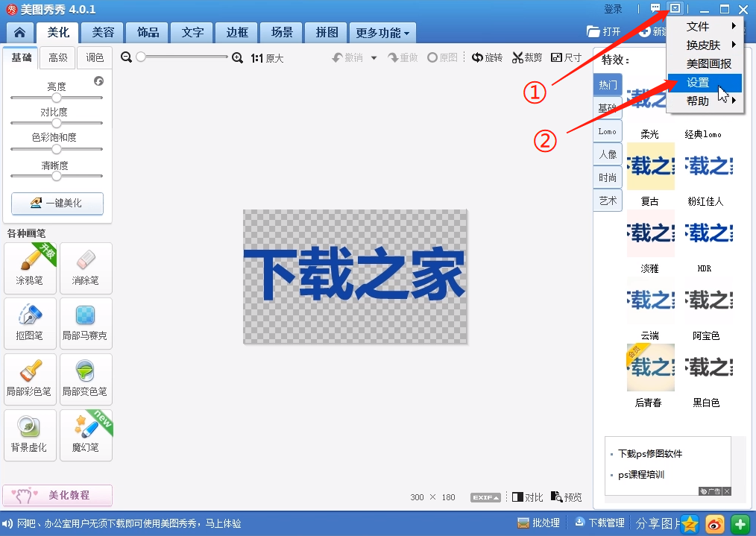
Task: Open the 更多功能 dropdown
Action: click(382, 32)
